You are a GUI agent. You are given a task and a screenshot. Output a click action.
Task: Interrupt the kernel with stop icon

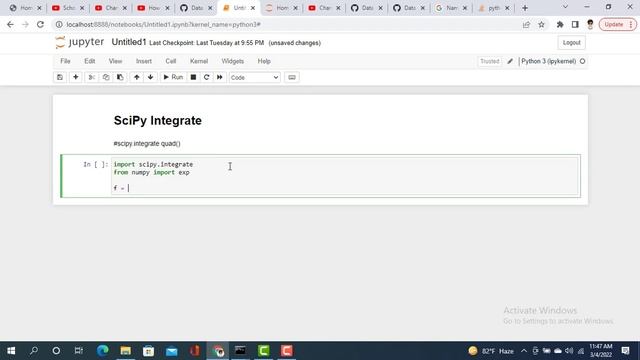click(193, 77)
